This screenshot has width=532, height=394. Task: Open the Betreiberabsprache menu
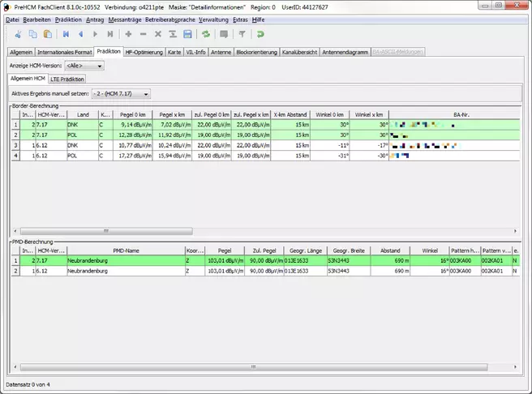[170, 19]
